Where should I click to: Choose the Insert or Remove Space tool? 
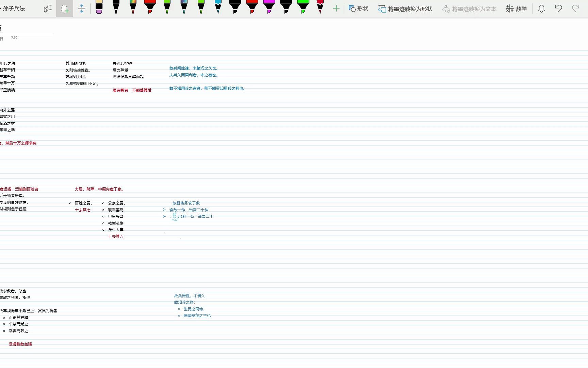[x=82, y=9]
